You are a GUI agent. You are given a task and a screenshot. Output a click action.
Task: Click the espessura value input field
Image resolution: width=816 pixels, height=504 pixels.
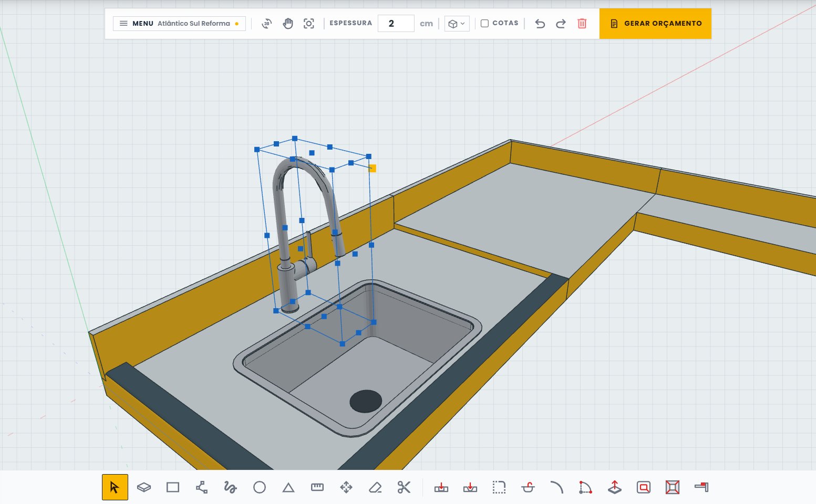[x=396, y=24]
